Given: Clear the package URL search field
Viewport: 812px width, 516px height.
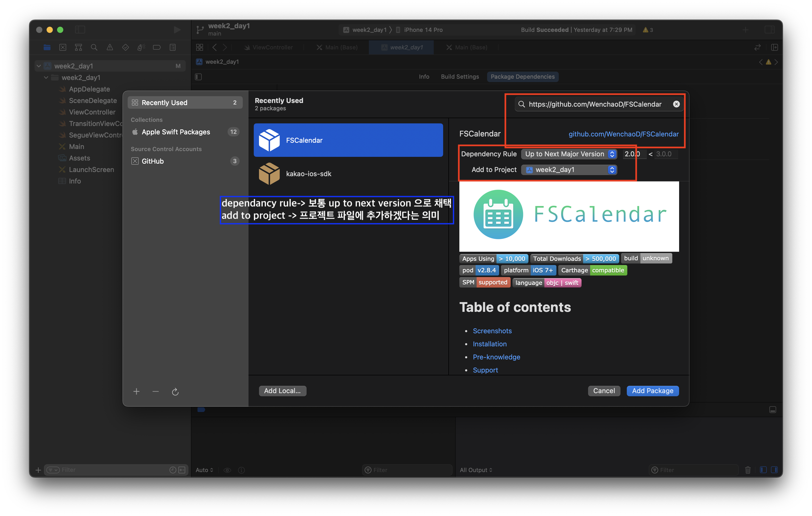Looking at the screenshot, I should [x=676, y=104].
